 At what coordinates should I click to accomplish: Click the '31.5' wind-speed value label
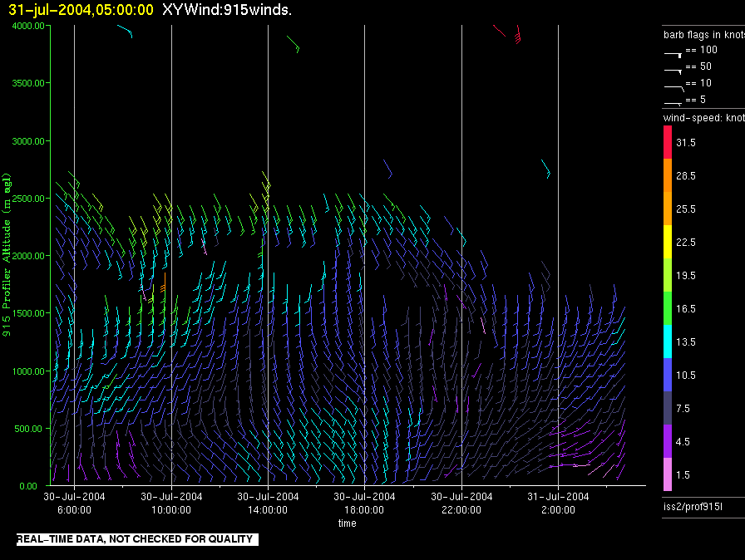[686, 143]
